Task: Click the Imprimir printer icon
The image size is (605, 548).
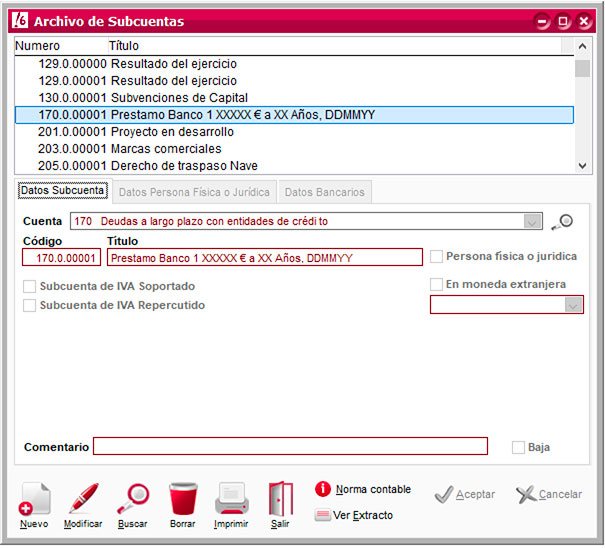Action: tap(231, 498)
